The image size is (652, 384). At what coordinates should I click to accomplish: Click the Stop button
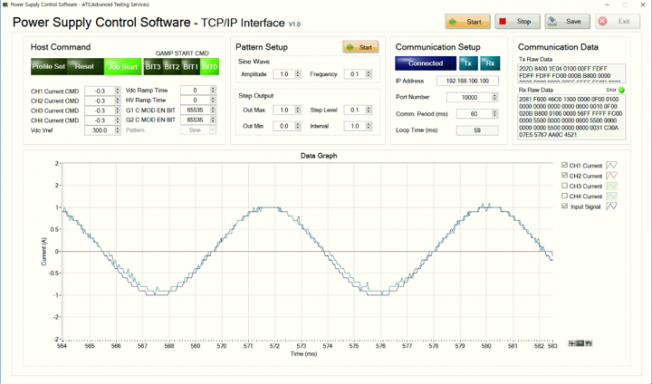(x=518, y=22)
